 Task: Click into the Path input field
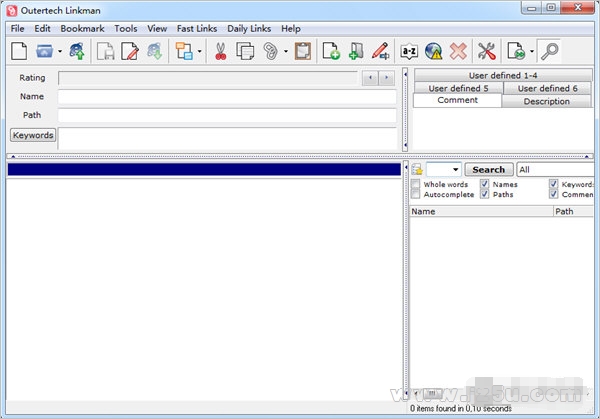(227, 115)
